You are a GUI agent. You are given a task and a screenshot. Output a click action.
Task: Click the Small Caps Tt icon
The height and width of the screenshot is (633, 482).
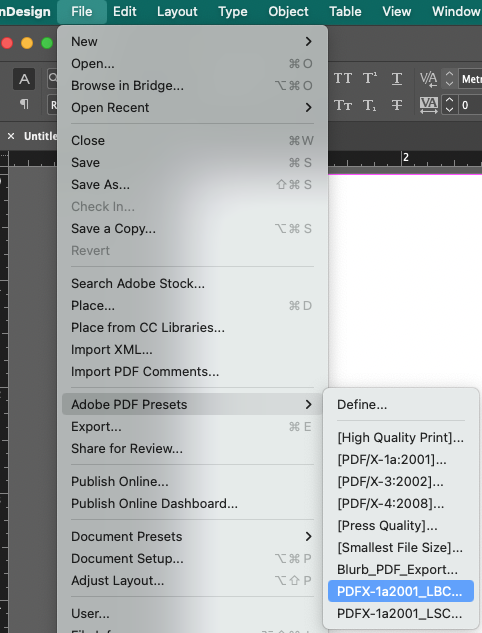coord(343,106)
